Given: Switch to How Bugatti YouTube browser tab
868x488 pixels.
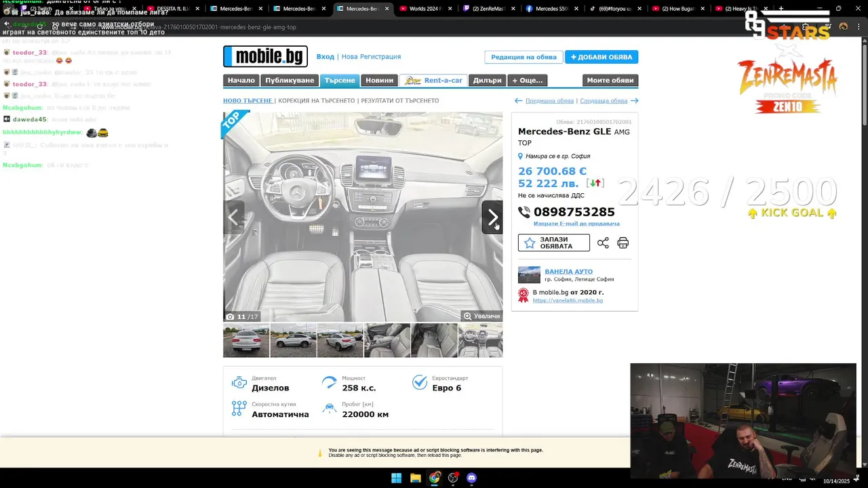Looking at the screenshot, I should click(677, 9).
